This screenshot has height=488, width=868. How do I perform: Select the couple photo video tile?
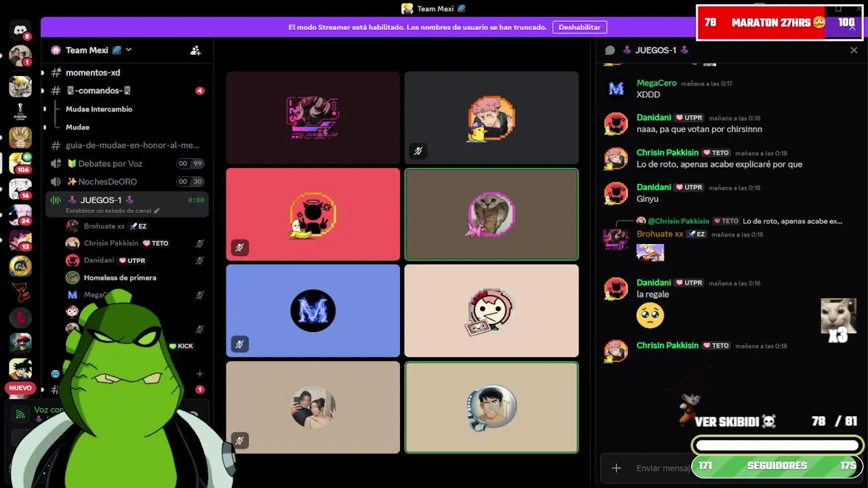[x=313, y=407]
